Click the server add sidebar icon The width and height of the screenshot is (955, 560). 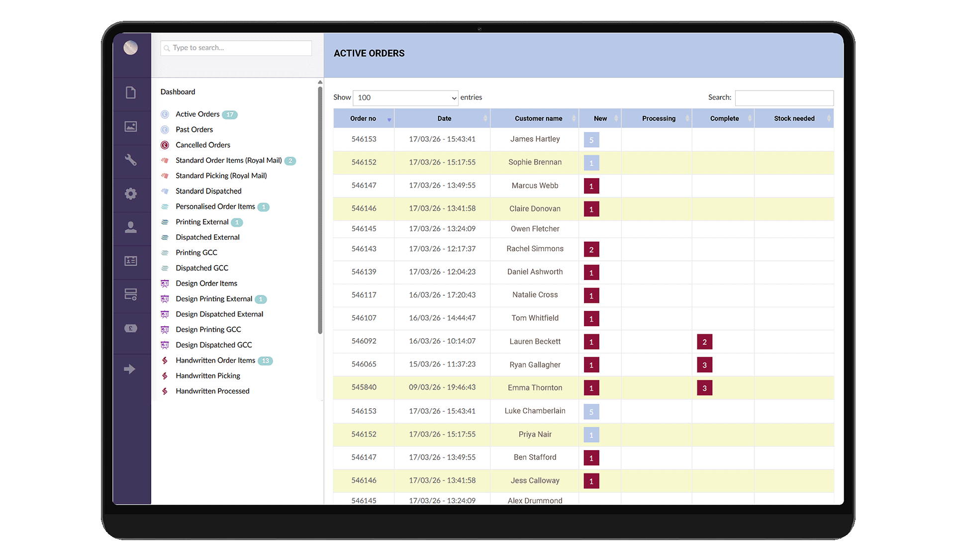[131, 294]
